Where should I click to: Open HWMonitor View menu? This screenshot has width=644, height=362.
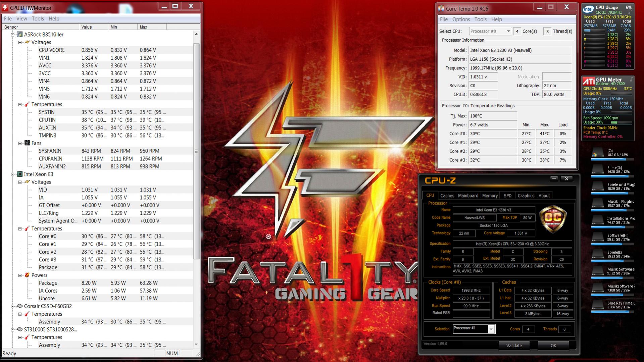pos(22,18)
